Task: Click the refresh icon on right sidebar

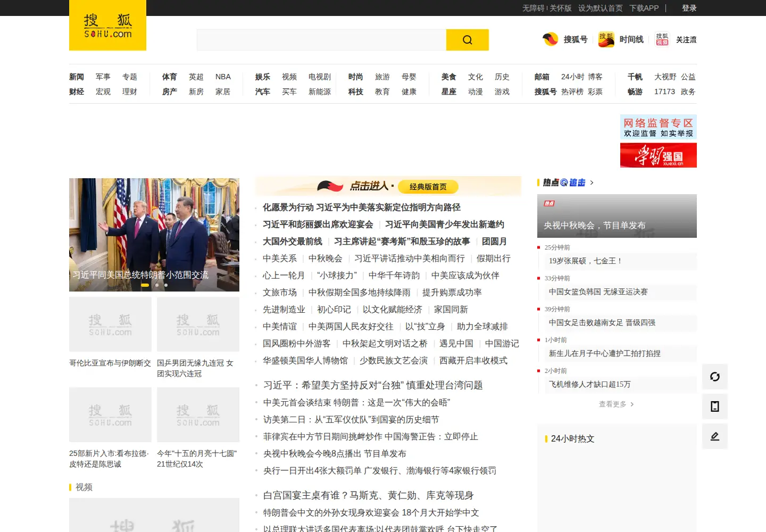Action: pyautogui.click(x=715, y=377)
